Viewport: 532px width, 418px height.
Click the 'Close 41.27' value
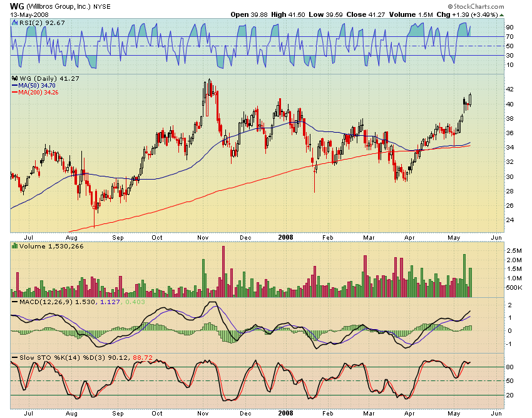[x=366, y=14]
